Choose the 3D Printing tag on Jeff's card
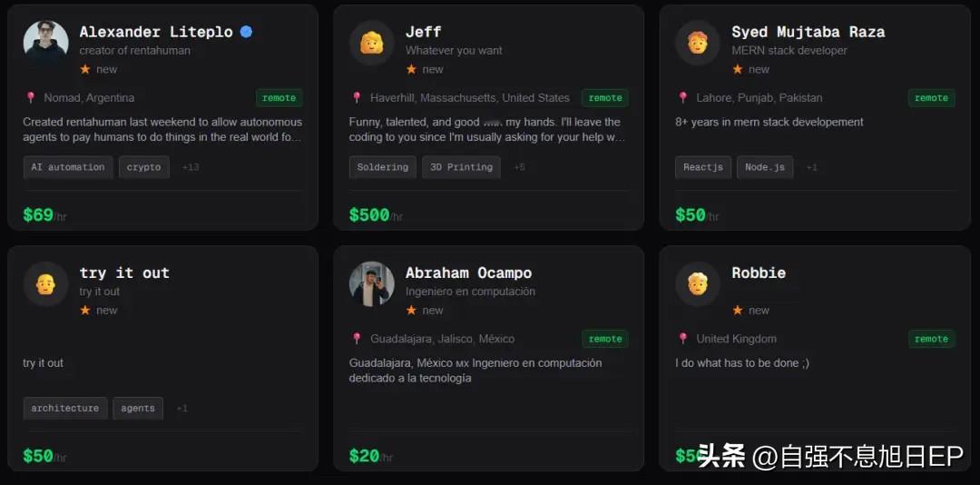Viewport: 980px width, 485px height. pos(461,167)
